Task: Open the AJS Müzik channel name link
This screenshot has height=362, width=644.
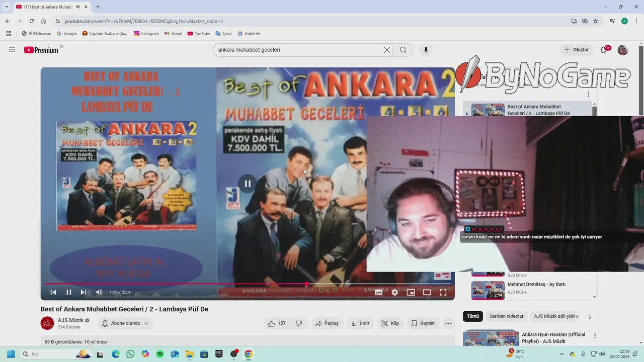Action: 70,320
